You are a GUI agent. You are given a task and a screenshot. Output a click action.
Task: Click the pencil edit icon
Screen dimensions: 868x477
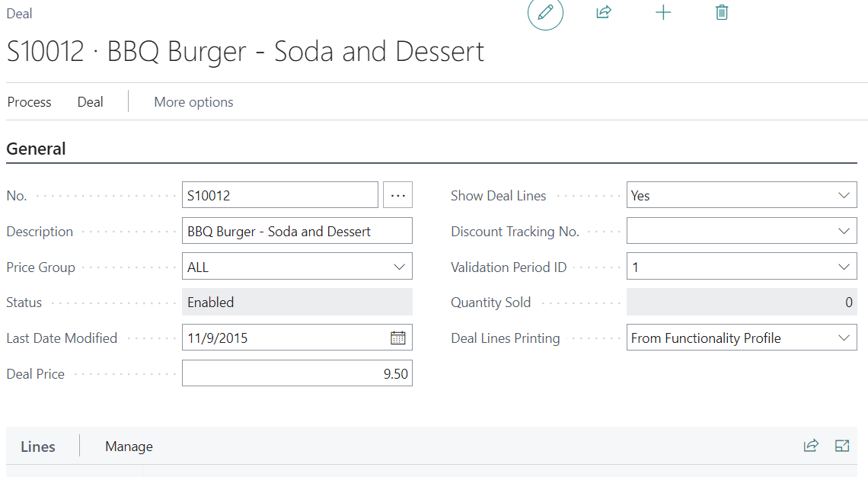(545, 13)
